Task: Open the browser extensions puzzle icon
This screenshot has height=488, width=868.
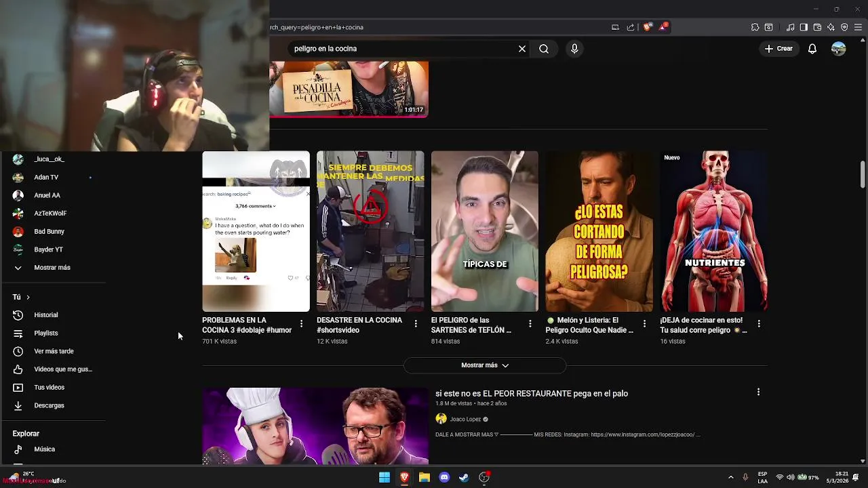Action: click(x=755, y=27)
